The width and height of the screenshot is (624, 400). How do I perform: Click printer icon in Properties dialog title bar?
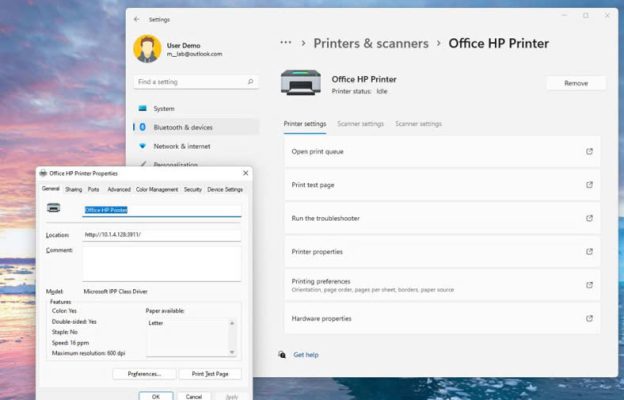click(43, 173)
